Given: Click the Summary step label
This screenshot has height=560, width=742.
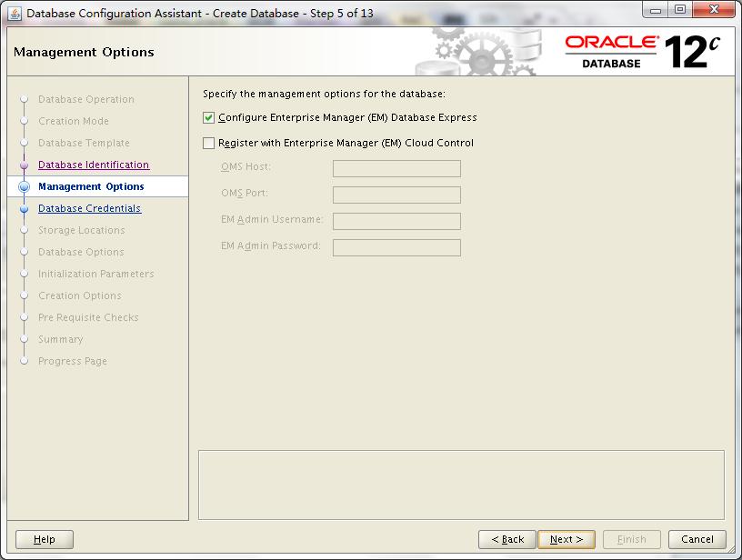Looking at the screenshot, I should [x=61, y=339].
